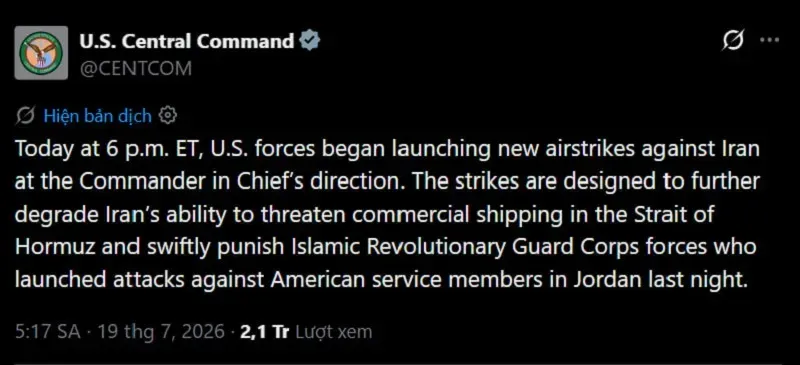Viewport: 800px width, 365px height.
Task: Open the @CENTCOM handle link
Action: [x=136, y=68]
